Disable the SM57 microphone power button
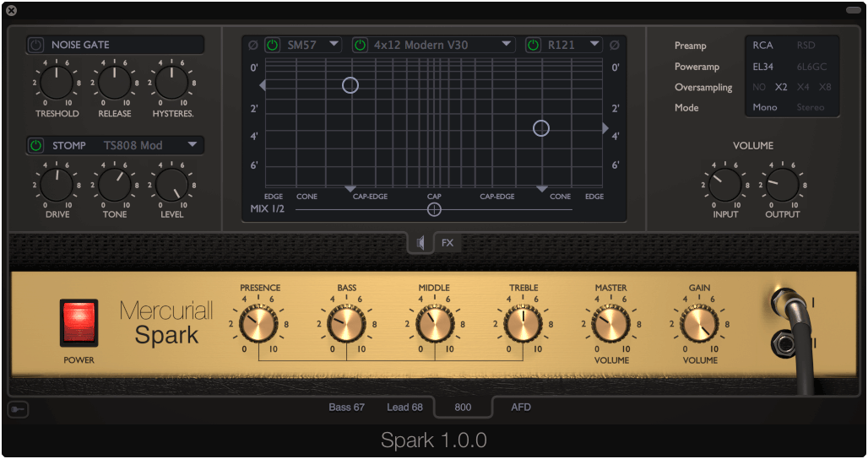 (273, 45)
